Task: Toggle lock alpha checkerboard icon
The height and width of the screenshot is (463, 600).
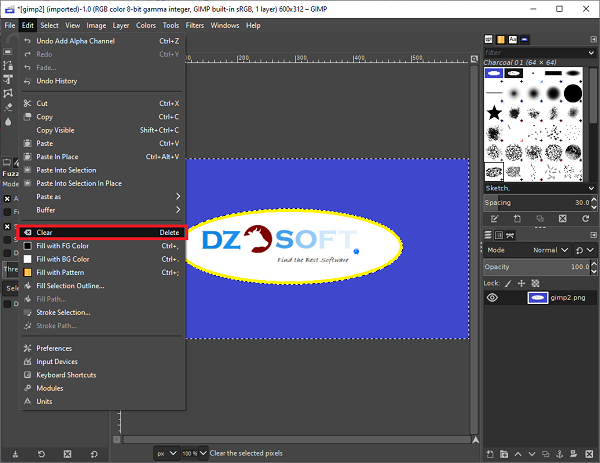Action: pos(535,283)
